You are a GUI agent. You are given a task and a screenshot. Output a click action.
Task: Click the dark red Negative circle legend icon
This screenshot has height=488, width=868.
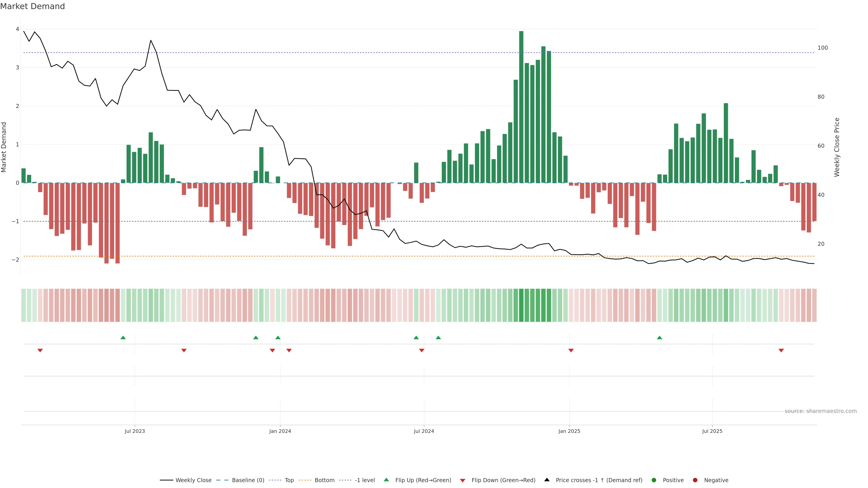pos(695,480)
